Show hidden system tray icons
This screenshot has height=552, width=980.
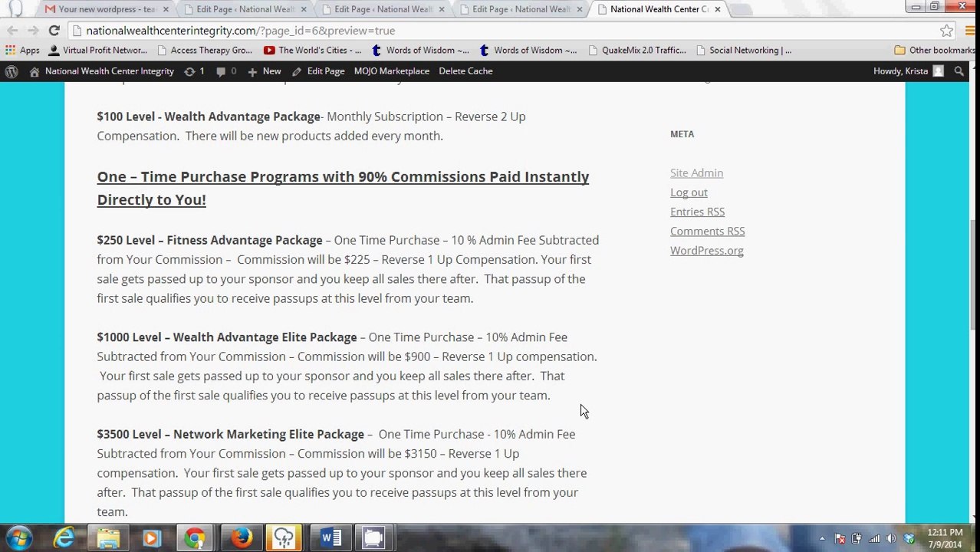(x=822, y=538)
